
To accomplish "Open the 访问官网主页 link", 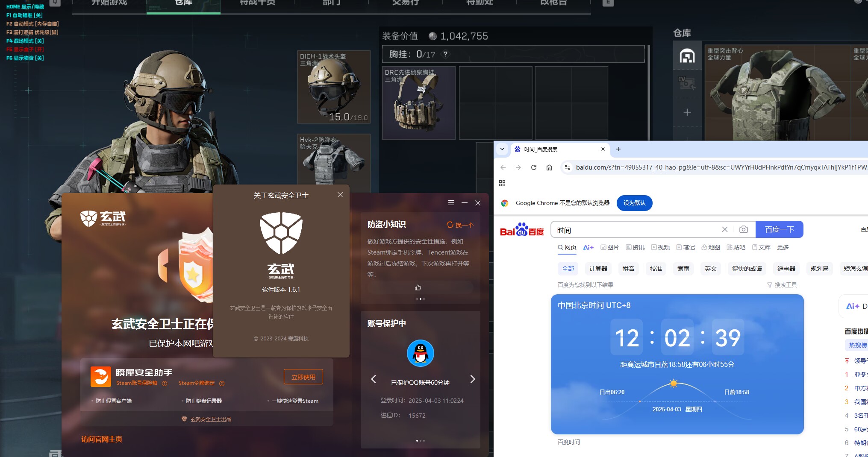I will pyautogui.click(x=102, y=439).
